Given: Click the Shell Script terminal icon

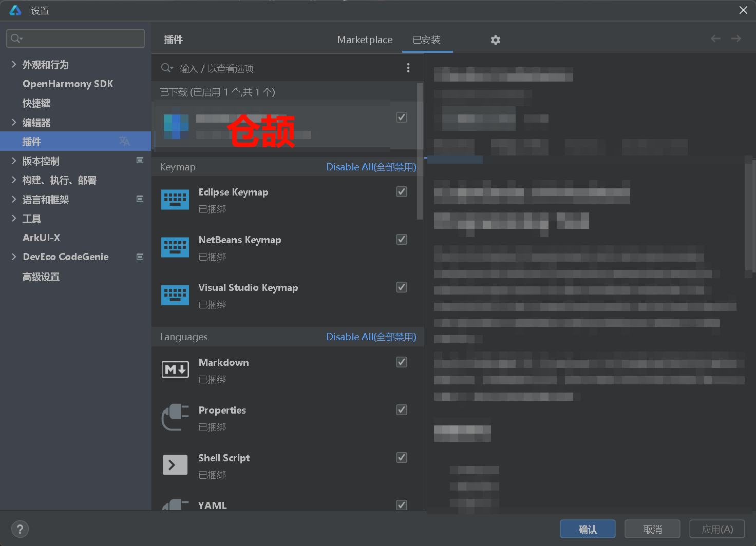Looking at the screenshot, I should point(175,465).
